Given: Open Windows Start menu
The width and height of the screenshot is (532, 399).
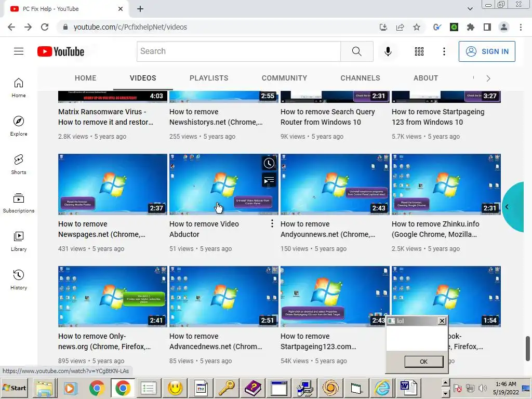Looking at the screenshot, I should [x=14, y=388].
